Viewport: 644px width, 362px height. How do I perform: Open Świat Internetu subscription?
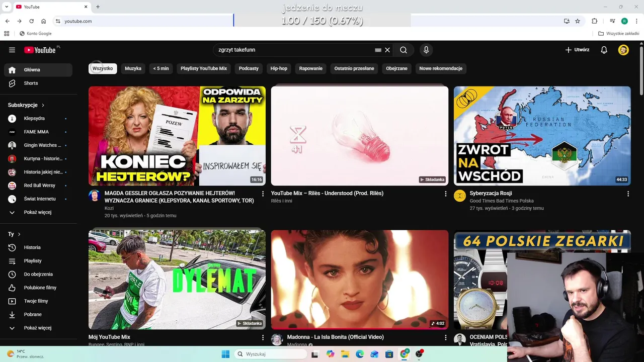coord(38,199)
